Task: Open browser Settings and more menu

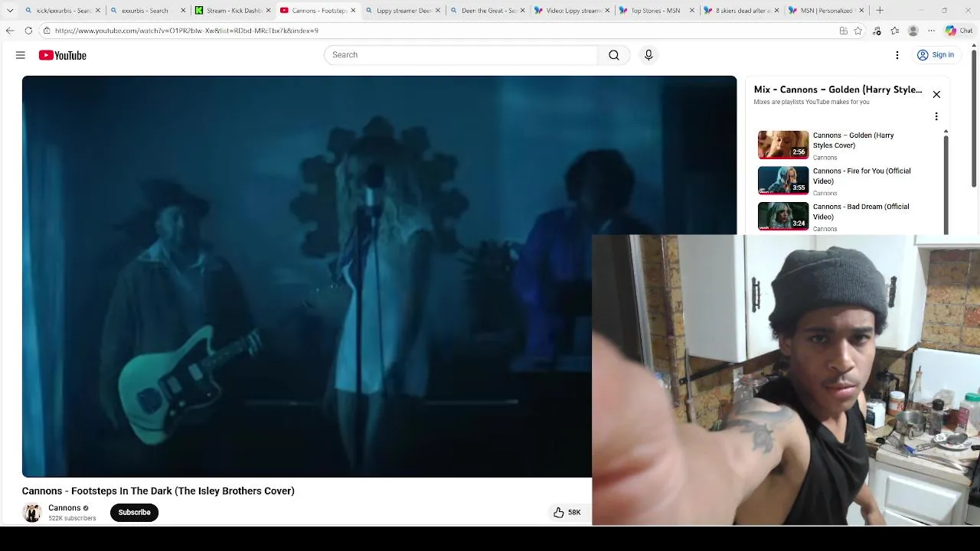Action: (x=932, y=31)
